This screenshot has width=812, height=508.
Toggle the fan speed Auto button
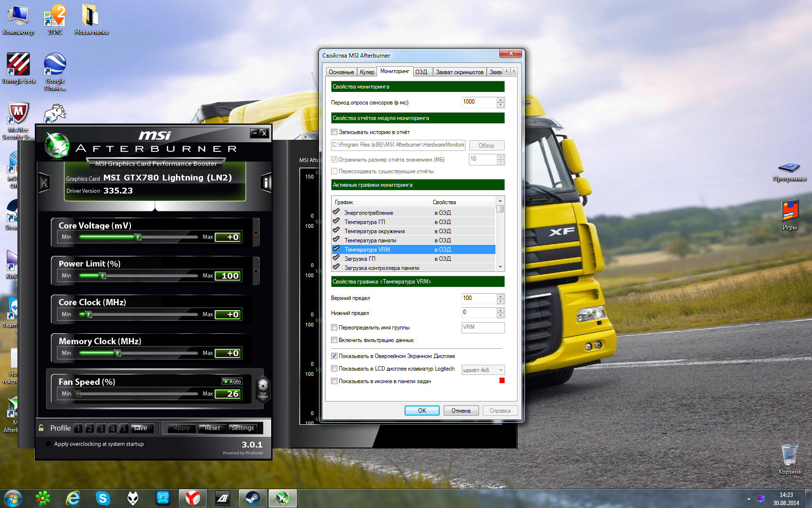coord(232,382)
